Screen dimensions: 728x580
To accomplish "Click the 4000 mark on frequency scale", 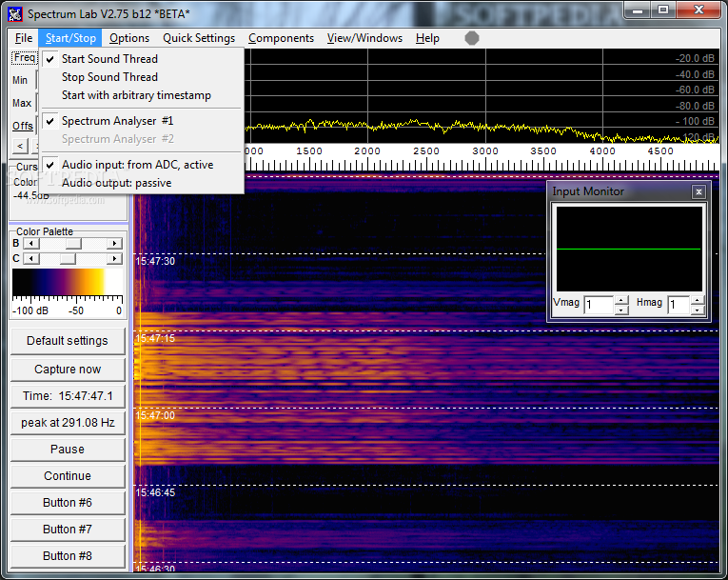I will click(x=602, y=151).
